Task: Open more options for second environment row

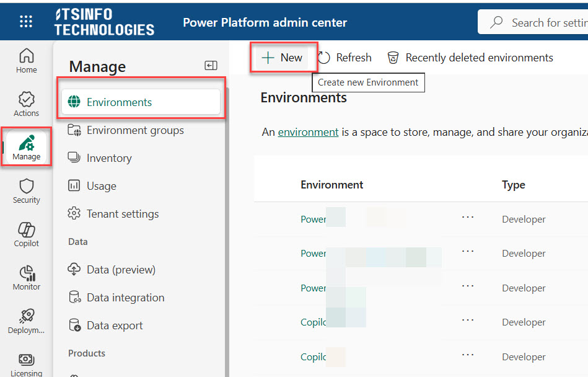Action: (x=468, y=251)
